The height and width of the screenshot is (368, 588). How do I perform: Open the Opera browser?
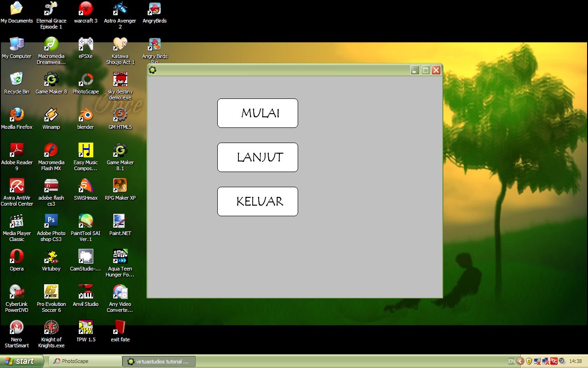[x=17, y=258]
